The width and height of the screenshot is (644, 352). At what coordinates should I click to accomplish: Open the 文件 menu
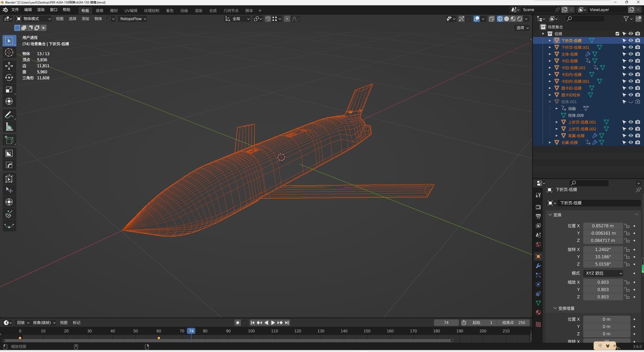[15, 10]
